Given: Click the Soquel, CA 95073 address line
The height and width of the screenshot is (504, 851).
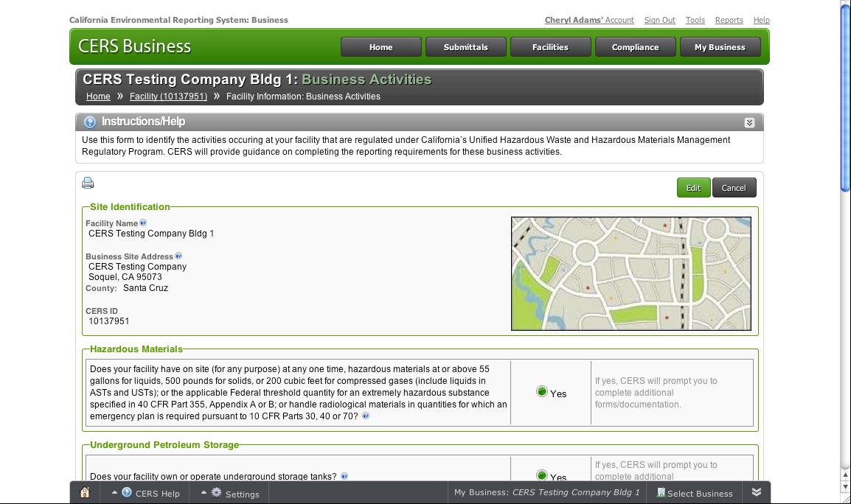Looking at the screenshot, I should [125, 277].
